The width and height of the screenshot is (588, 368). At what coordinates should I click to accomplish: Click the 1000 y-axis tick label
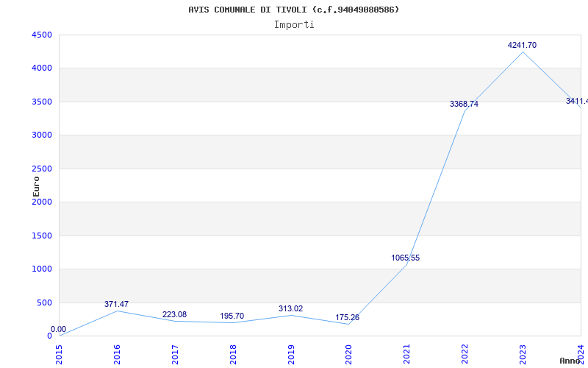42,269
